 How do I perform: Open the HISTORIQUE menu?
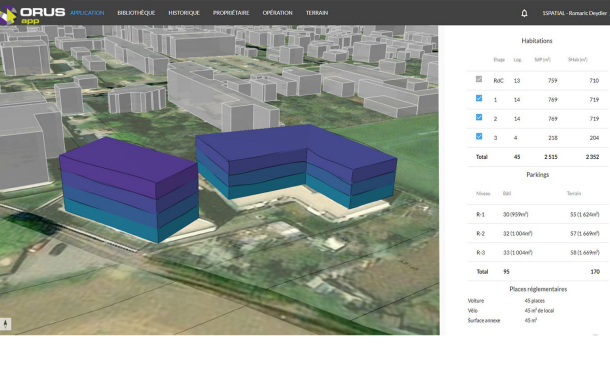point(184,13)
